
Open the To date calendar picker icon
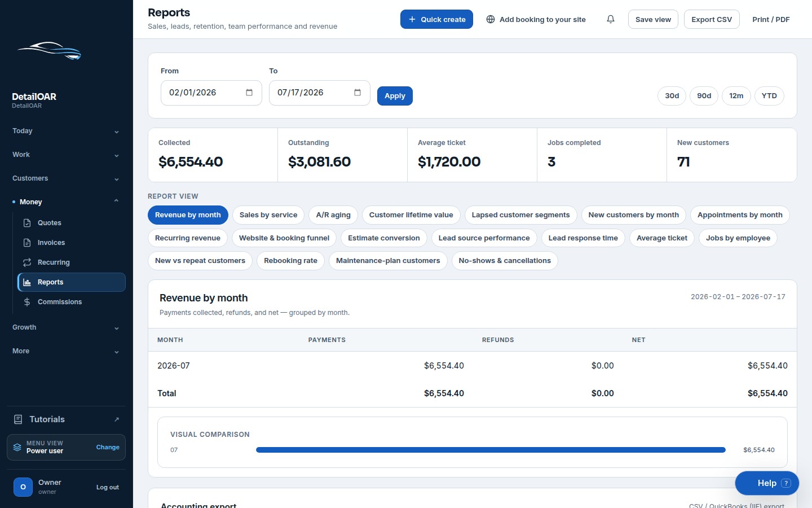pyautogui.click(x=358, y=93)
